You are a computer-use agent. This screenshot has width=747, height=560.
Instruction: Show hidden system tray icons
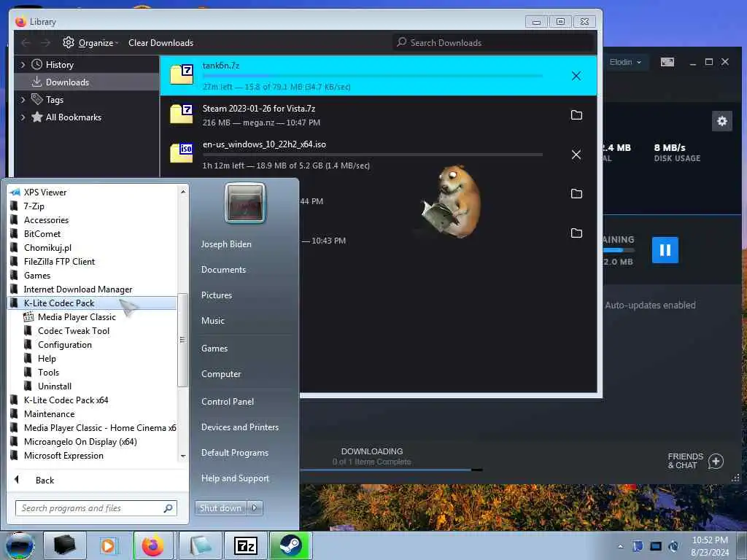[620, 547]
